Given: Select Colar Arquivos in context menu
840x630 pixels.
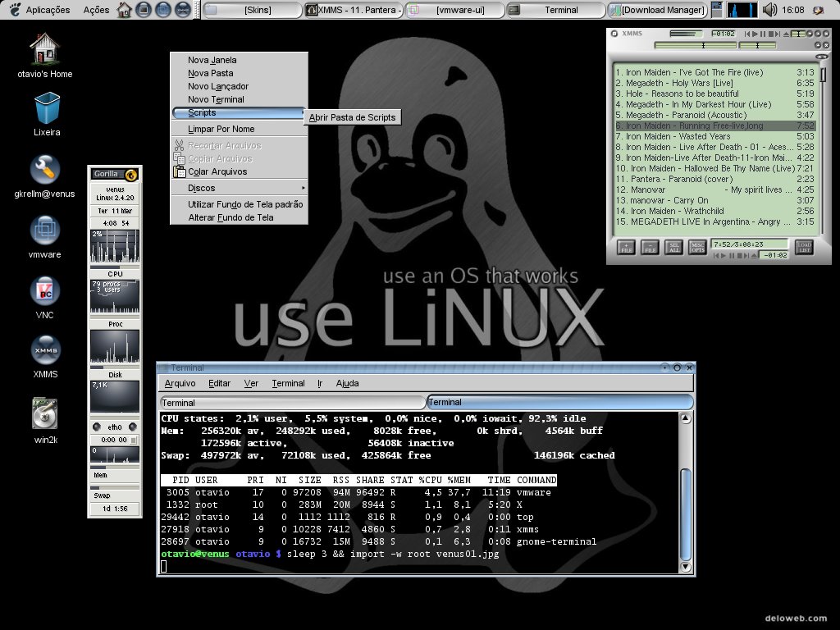Looking at the screenshot, I should [x=239, y=171].
